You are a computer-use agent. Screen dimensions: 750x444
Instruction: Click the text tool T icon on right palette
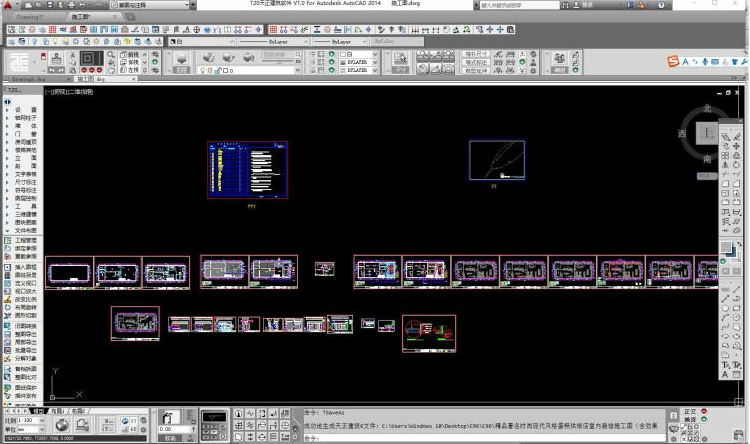[725, 365]
